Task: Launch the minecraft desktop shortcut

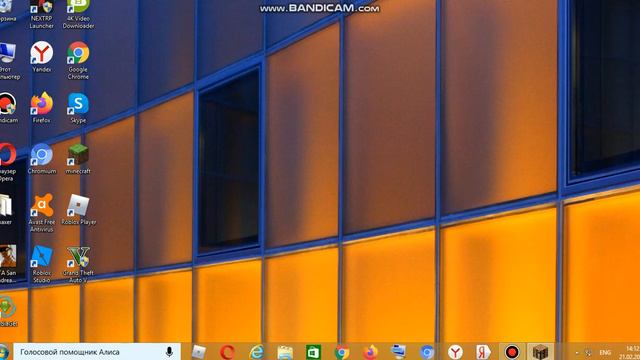Action: [78, 159]
